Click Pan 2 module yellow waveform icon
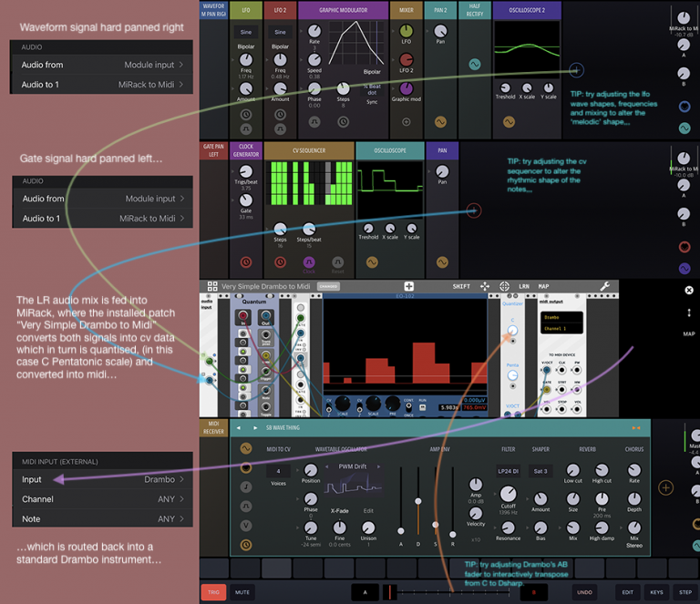Viewport: 700px width, 604px height. coord(440,121)
